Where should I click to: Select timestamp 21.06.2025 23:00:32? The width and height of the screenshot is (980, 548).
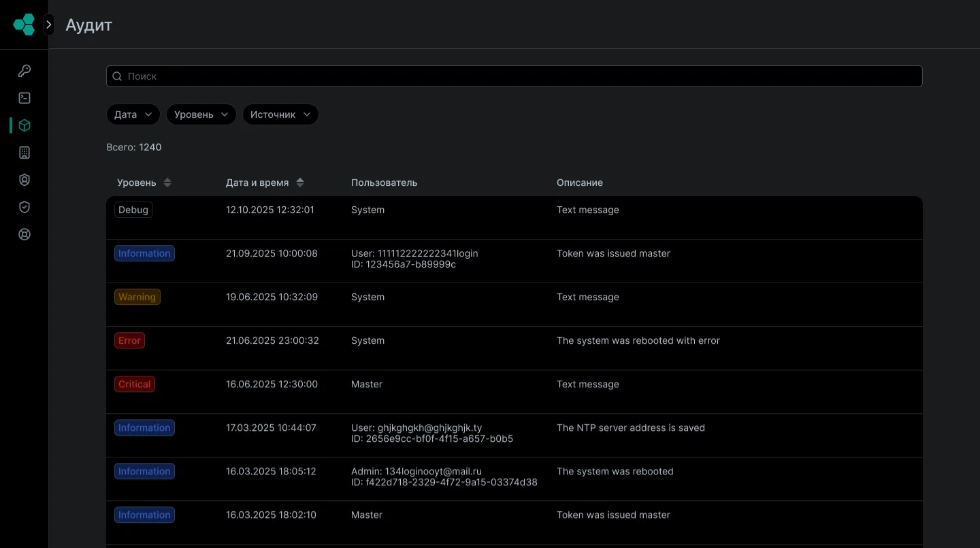272,340
